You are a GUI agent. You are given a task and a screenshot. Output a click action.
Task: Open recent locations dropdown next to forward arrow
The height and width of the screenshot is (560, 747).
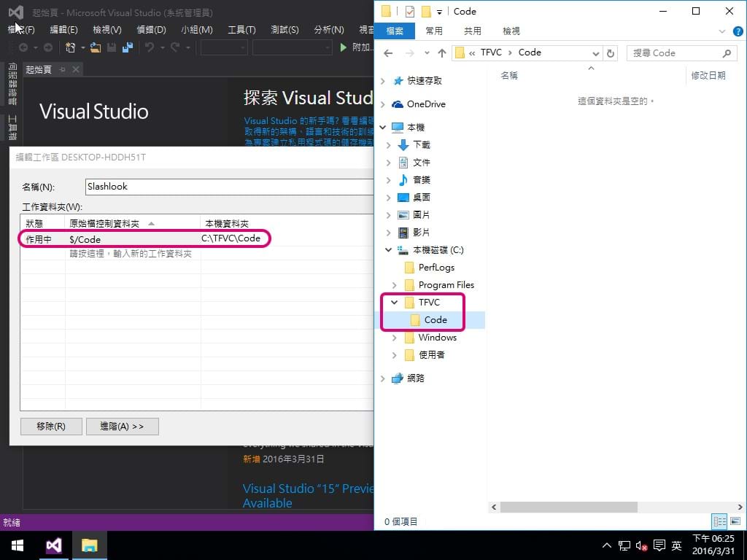tap(427, 53)
